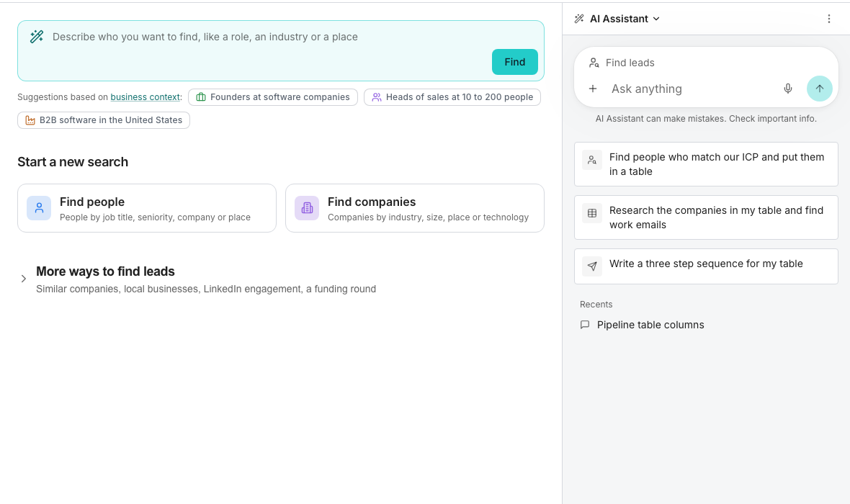This screenshot has width=850, height=504.
Task: Choose Research the companies in my table prompt
Action: (706, 217)
